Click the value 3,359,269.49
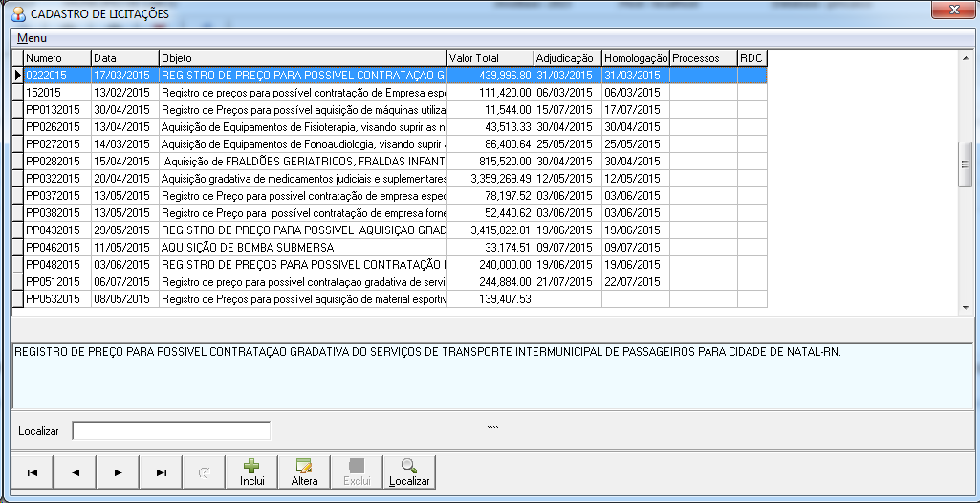This screenshot has height=503, width=980. click(490, 179)
